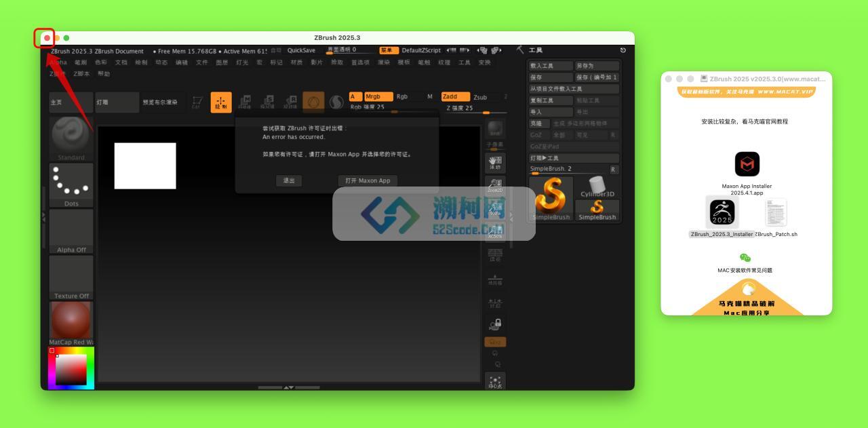The height and width of the screenshot is (428, 868).
Task: Adjust the Rgb intensity 25 slider
Action: click(393, 107)
